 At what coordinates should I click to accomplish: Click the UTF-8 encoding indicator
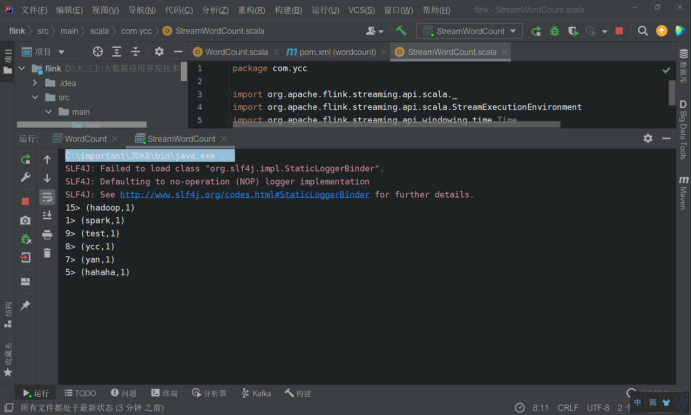tap(598, 407)
